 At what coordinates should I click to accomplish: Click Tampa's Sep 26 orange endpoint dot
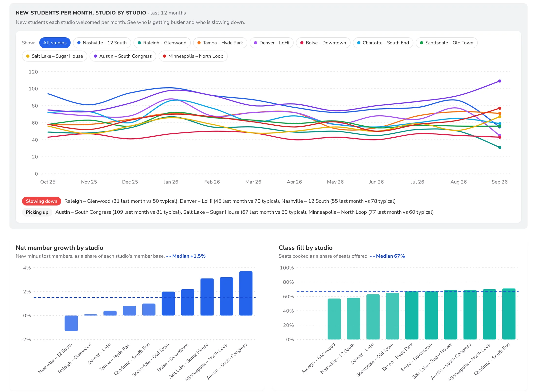click(499, 113)
